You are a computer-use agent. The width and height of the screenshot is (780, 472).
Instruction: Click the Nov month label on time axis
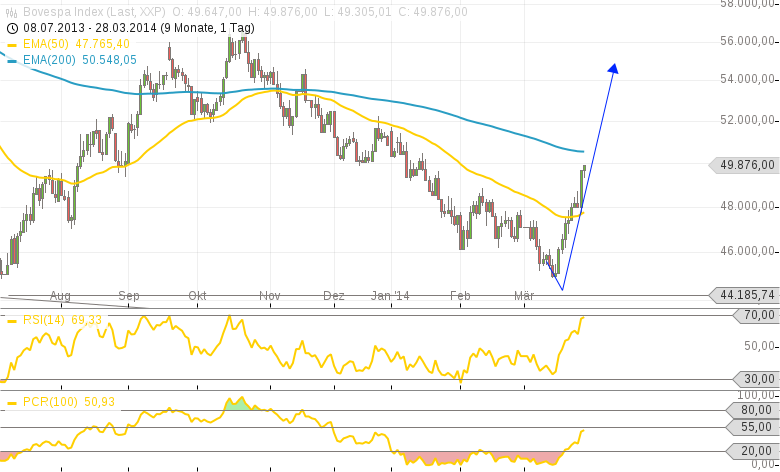(x=270, y=296)
